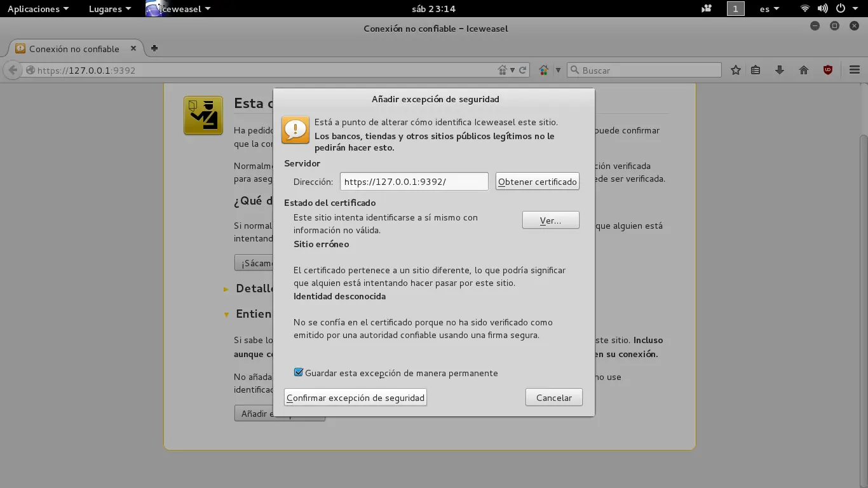
Task: Click the house icon inside the URL bar
Action: click(502, 71)
